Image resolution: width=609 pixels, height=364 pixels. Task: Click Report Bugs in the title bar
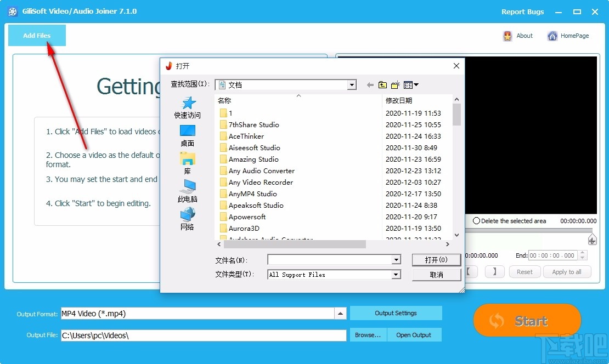[x=522, y=12]
